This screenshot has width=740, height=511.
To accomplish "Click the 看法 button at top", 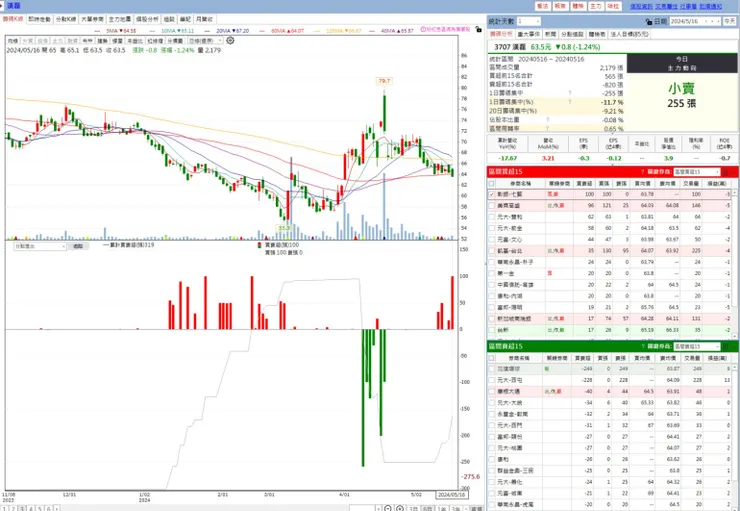I will [542, 6].
